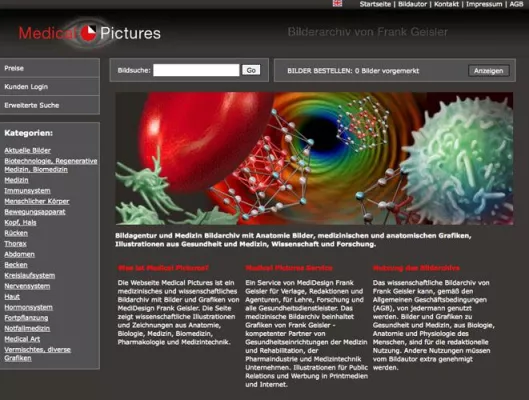Click the 'Bilderarchiv von Frank Geisler' header text
This screenshot has height=400, width=529.
point(368,32)
